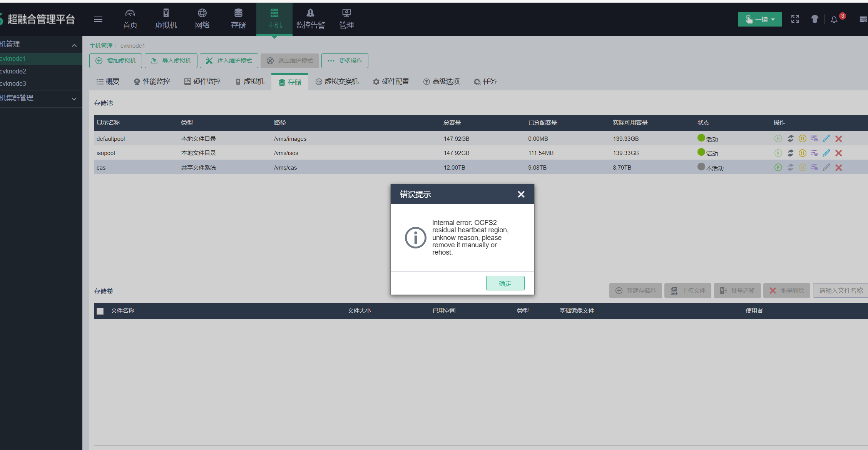Start the cas storage pool
This screenshot has width=868, height=450.
click(778, 167)
